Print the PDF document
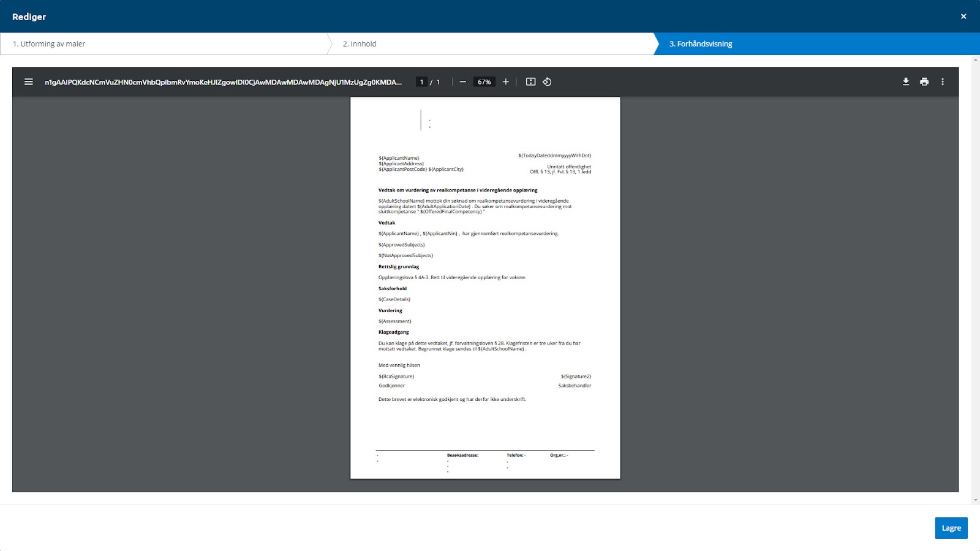 tap(924, 82)
